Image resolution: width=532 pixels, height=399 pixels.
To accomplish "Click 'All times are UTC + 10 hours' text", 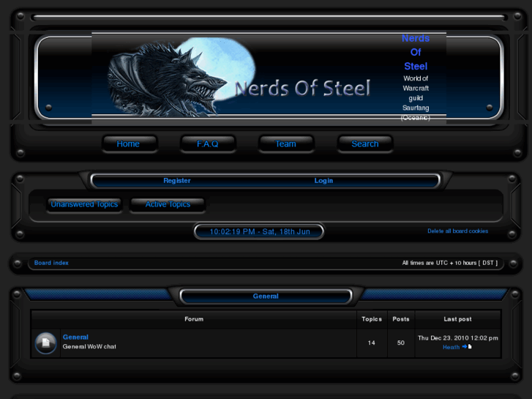I will coord(450,263).
